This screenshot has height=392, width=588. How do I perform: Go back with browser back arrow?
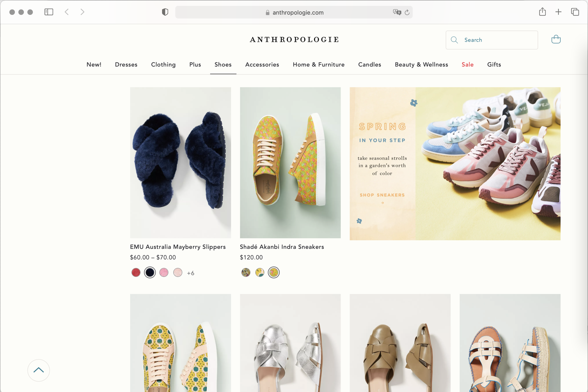pos(67,12)
